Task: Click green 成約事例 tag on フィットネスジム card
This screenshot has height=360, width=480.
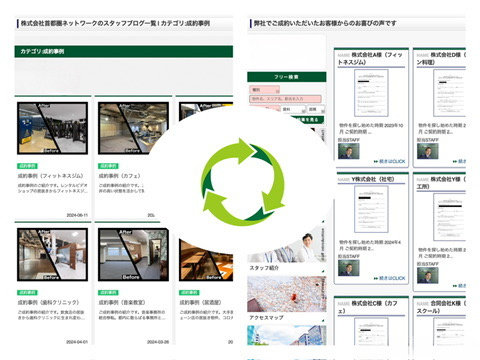Action: [27, 166]
